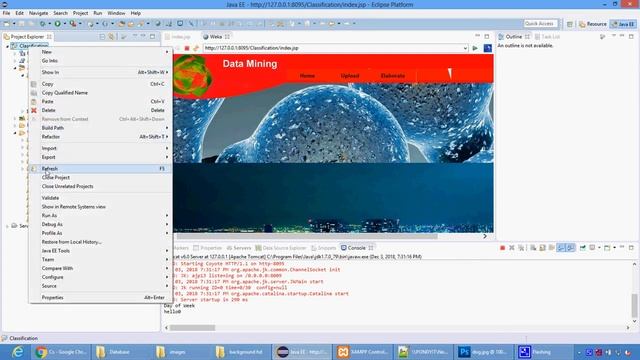Click the green Run toolbar button
This screenshot has height=360, width=640.
coord(58,24)
